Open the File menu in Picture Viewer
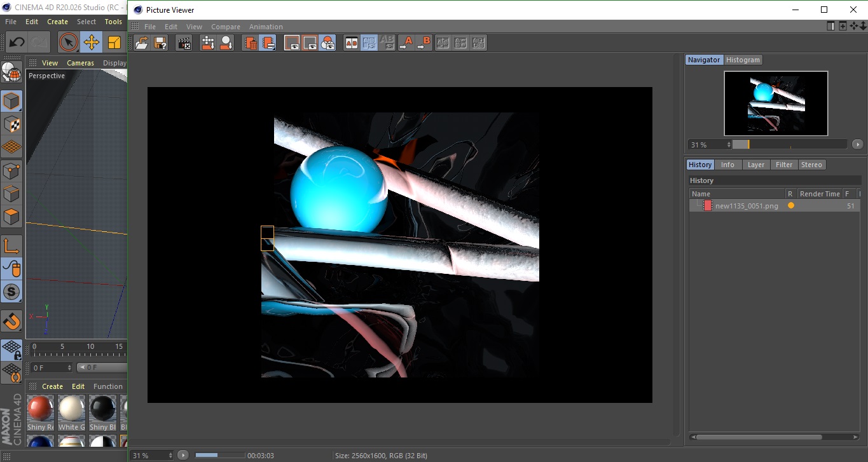Viewport: 868px width, 462px height. click(150, 27)
